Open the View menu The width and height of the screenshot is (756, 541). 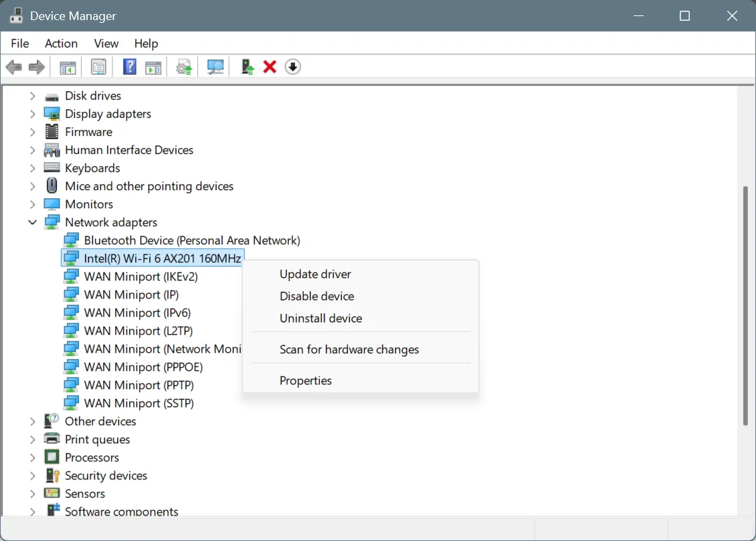pyautogui.click(x=106, y=44)
